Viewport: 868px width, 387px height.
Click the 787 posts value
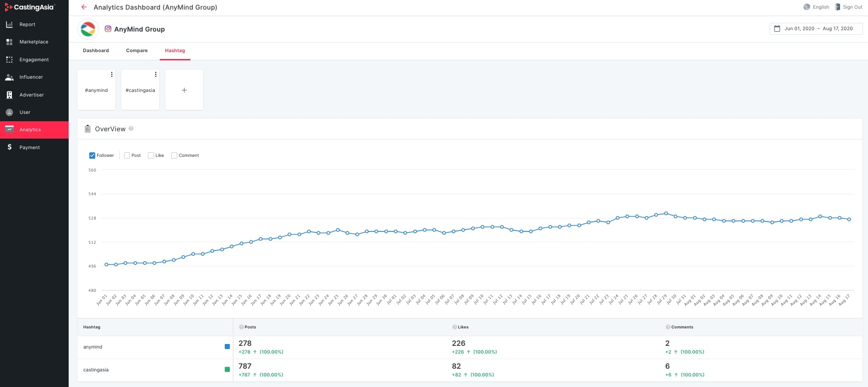(x=245, y=366)
